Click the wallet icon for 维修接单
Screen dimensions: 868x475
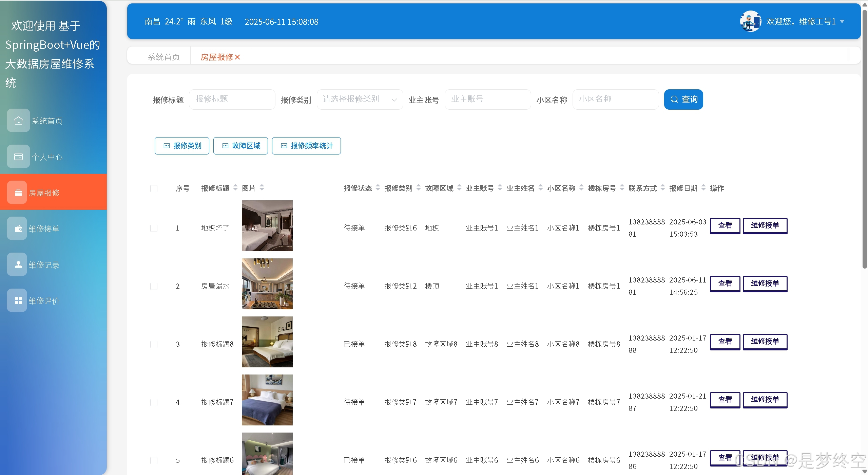(x=18, y=229)
